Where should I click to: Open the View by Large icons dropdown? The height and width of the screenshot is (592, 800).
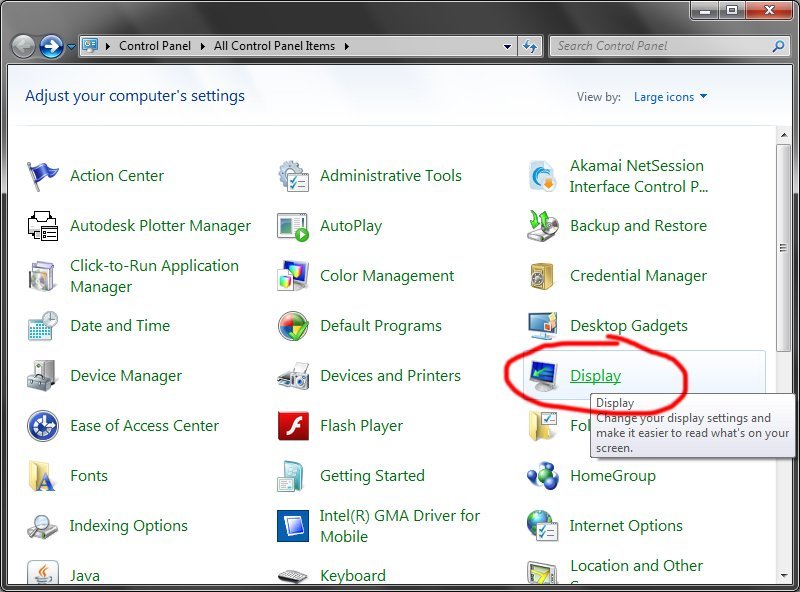coord(670,97)
